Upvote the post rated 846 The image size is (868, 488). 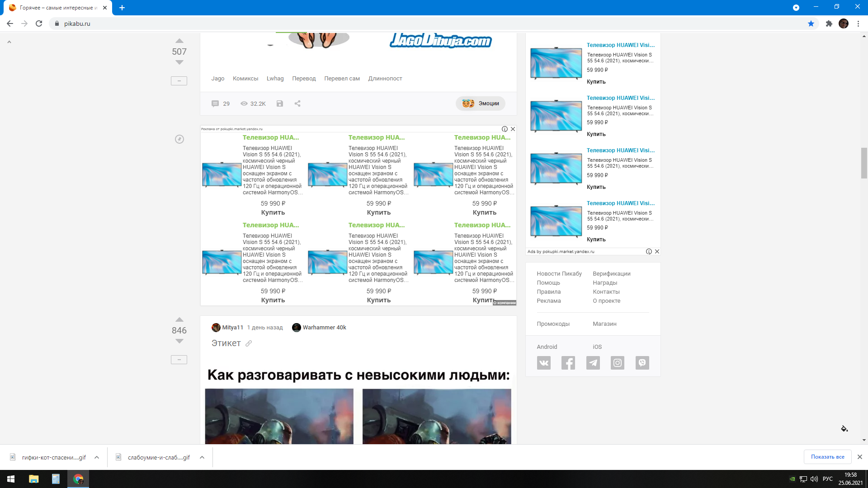coord(179,319)
